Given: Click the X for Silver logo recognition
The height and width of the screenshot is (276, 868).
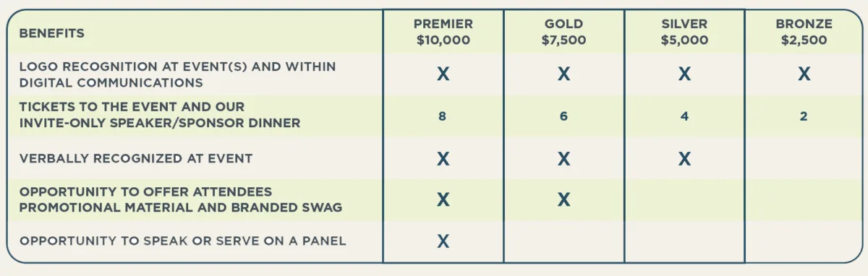Looking at the screenshot, I should pos(684,74).
